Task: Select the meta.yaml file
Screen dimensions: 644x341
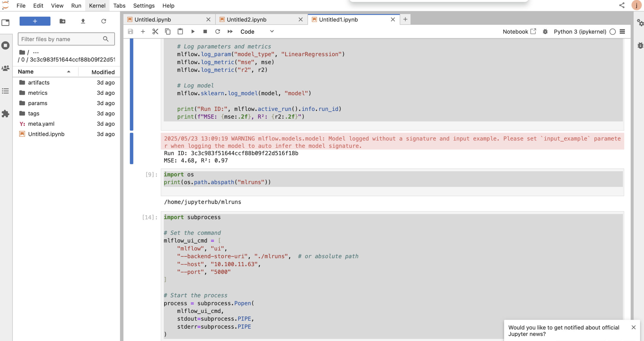Action: [66, 124]
